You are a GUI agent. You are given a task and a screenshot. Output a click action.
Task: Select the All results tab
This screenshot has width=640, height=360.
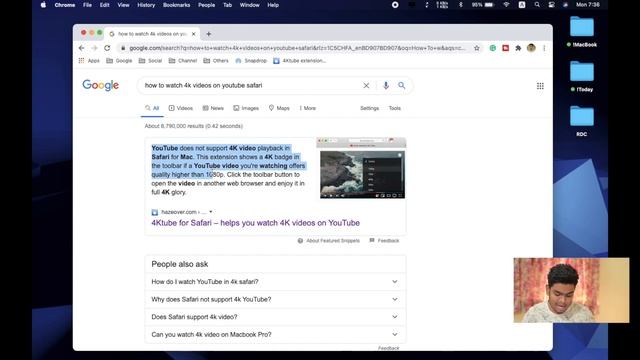pyautogui.click(x=152, y=108)
